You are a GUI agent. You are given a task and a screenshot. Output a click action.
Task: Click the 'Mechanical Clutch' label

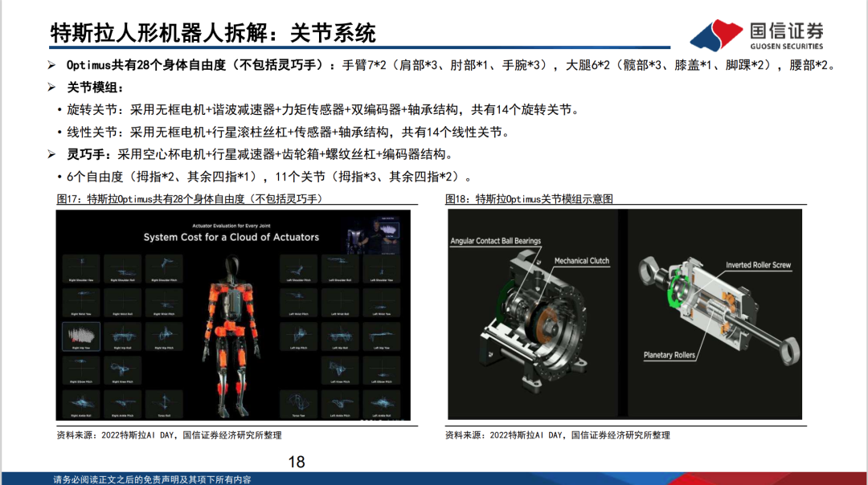(582, 261)
